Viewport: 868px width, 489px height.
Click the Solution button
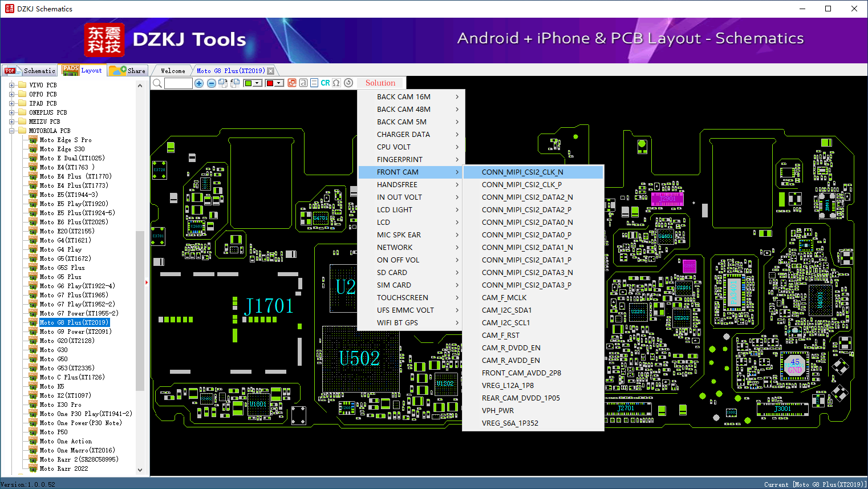[x=380, y=83]
